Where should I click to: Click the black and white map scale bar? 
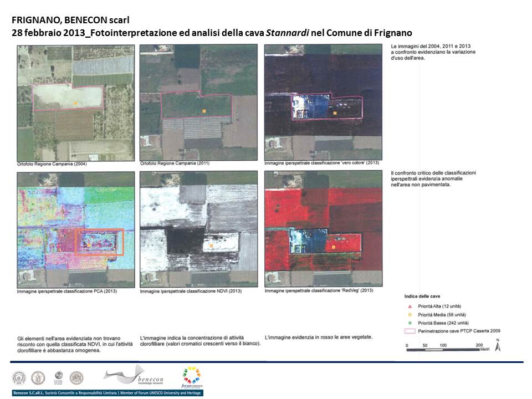click(443, 350)
